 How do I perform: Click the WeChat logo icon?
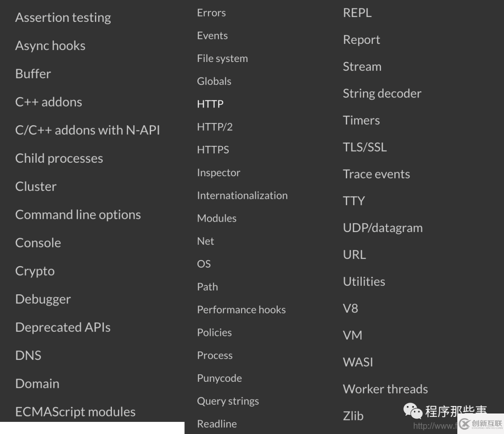pos(413,411)
